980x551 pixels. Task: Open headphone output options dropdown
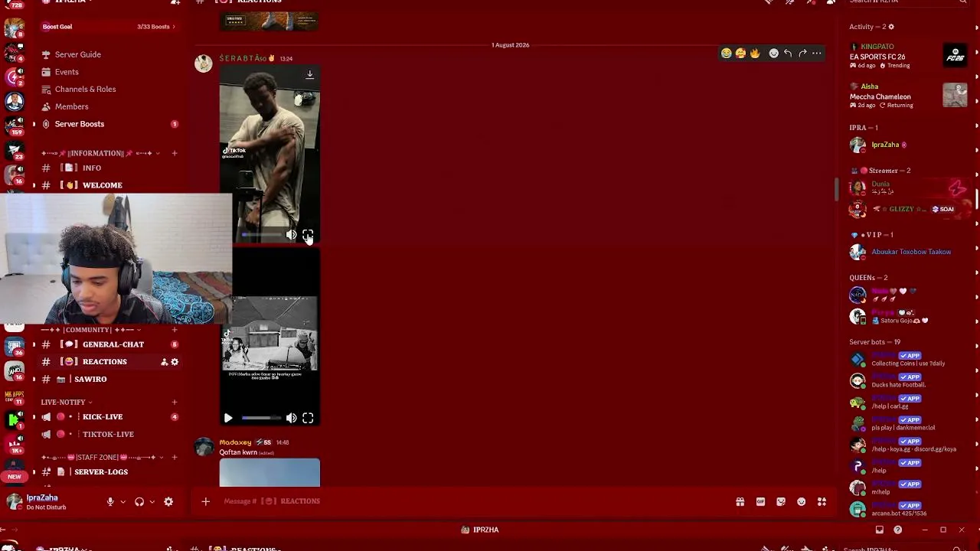pyautogui.click(x=152, y=502)
